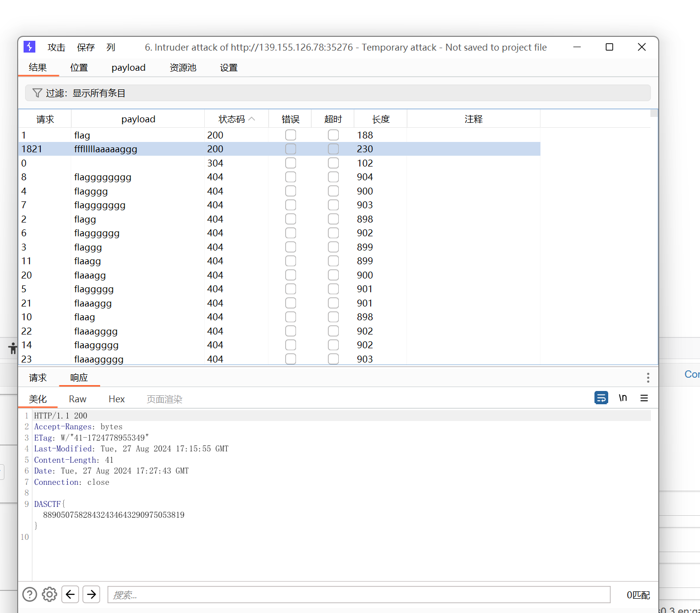Toggle word wrap icon in response viewer
This screenshot has height=613, width=700.
coord(601,397)
